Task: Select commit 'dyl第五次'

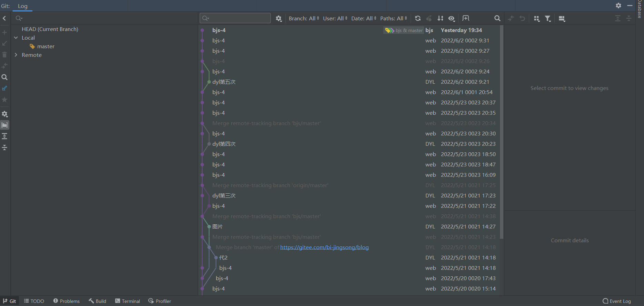Action: (x=349, y=82)
